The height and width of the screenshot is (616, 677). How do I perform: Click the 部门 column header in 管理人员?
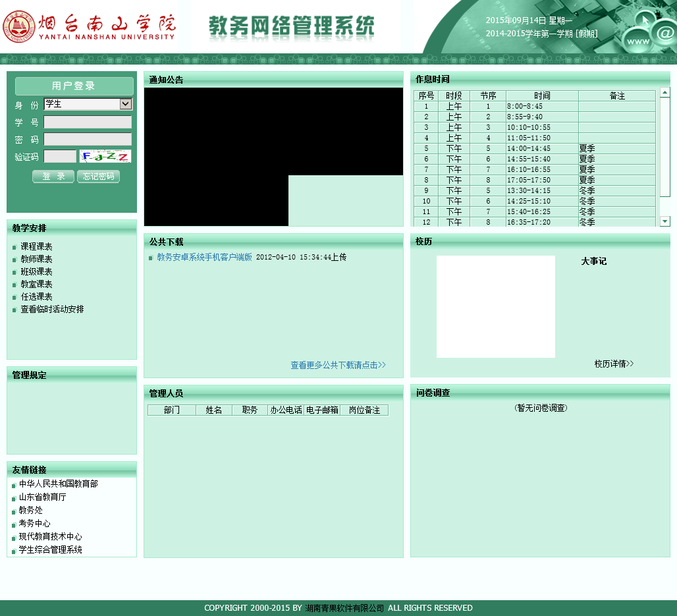[172, 410]
